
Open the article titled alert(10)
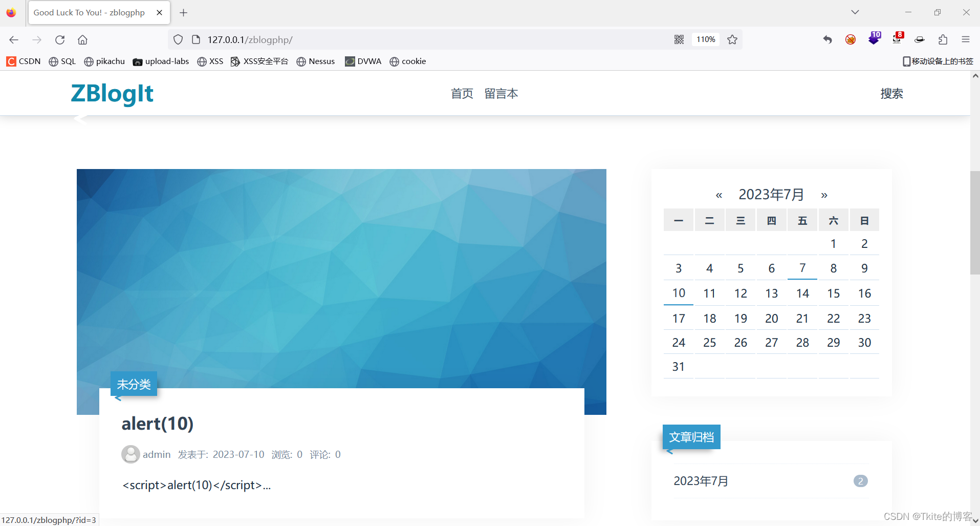pos(157,424)
